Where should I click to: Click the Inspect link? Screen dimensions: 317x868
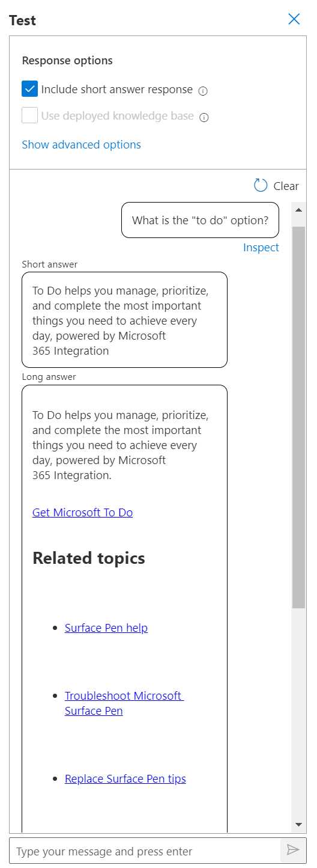pos(261,248)
